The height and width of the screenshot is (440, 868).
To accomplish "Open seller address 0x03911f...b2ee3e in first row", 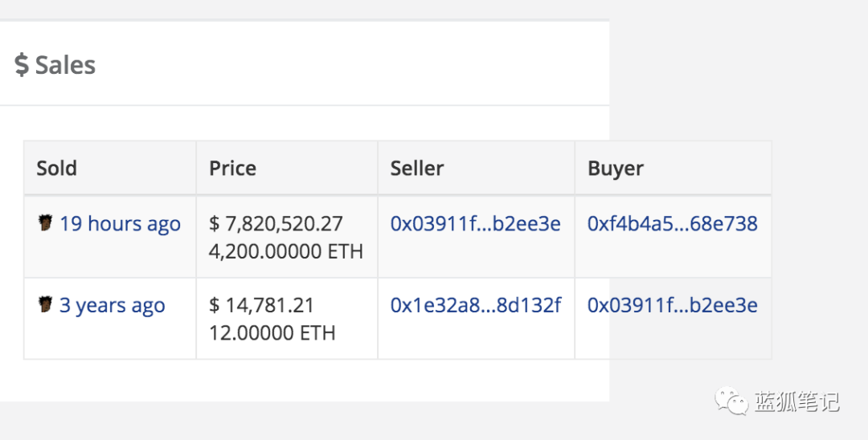I will [476, 223].
